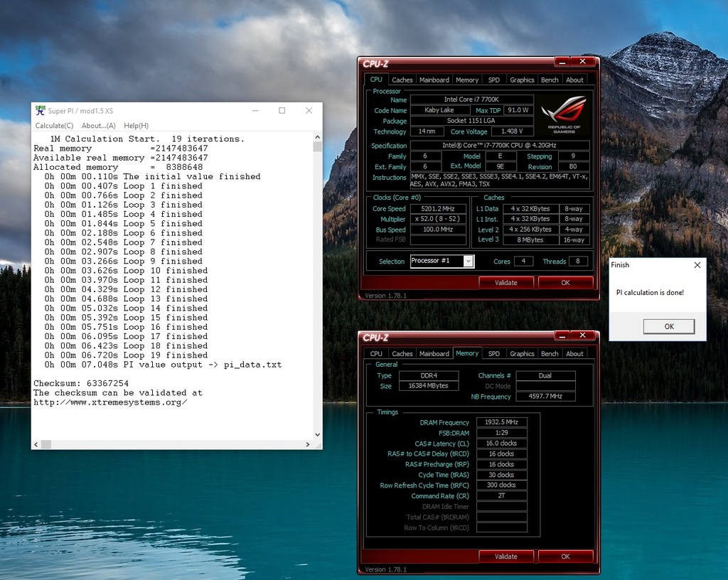The height and width of the screenshot is (580, 728).
Task: Open the Help(H) menu in Super PI
Action: pos(136,126)
